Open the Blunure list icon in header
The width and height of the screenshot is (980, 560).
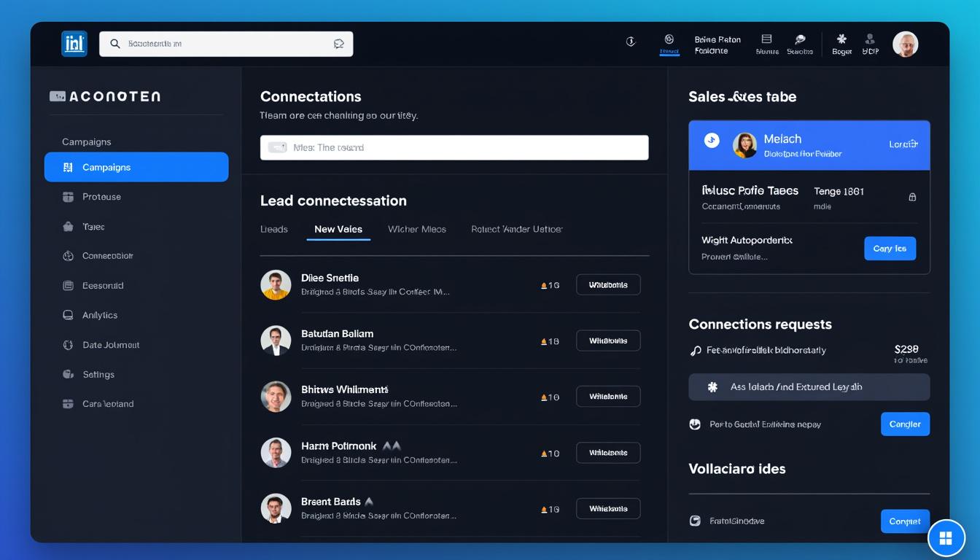[766, 40]
